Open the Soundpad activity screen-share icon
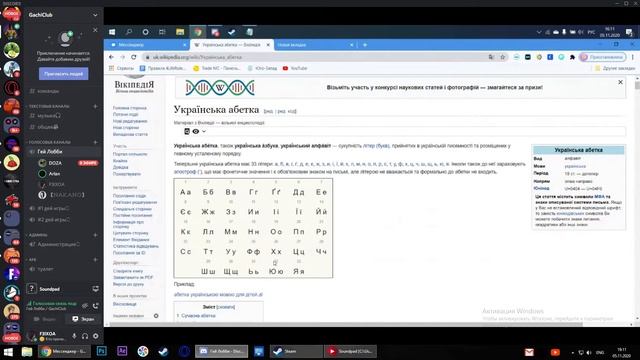Viewport: 640px width, 360px height. click(96, 289)
